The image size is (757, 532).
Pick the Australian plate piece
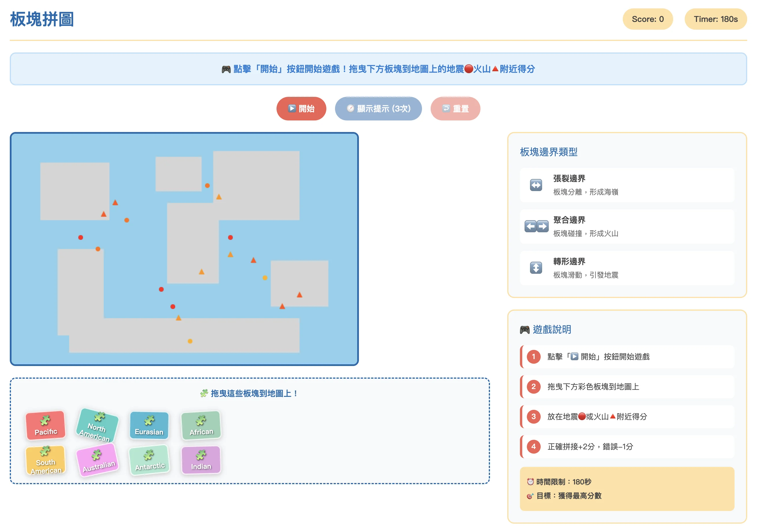click(x=97, y=461)
